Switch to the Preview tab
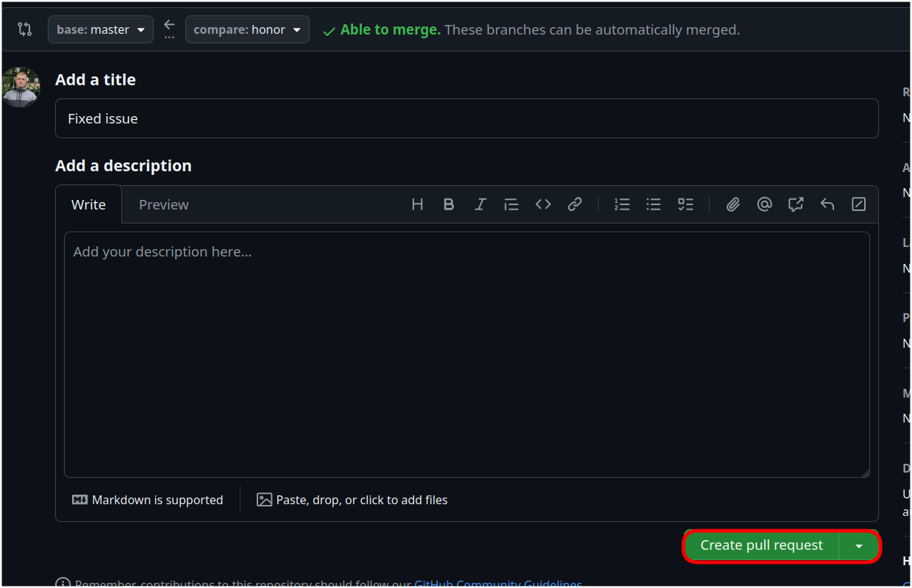Viewport: 912px width, 588px height. [x=163, y=204]
